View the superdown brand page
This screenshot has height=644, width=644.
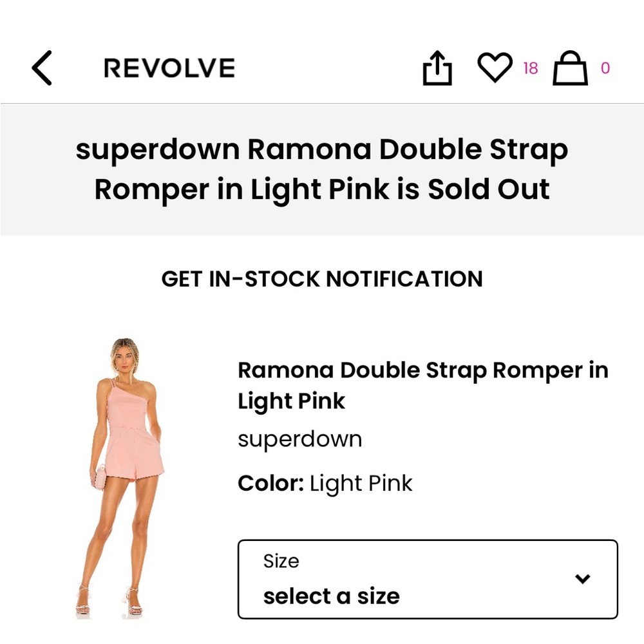pos(300,439)
